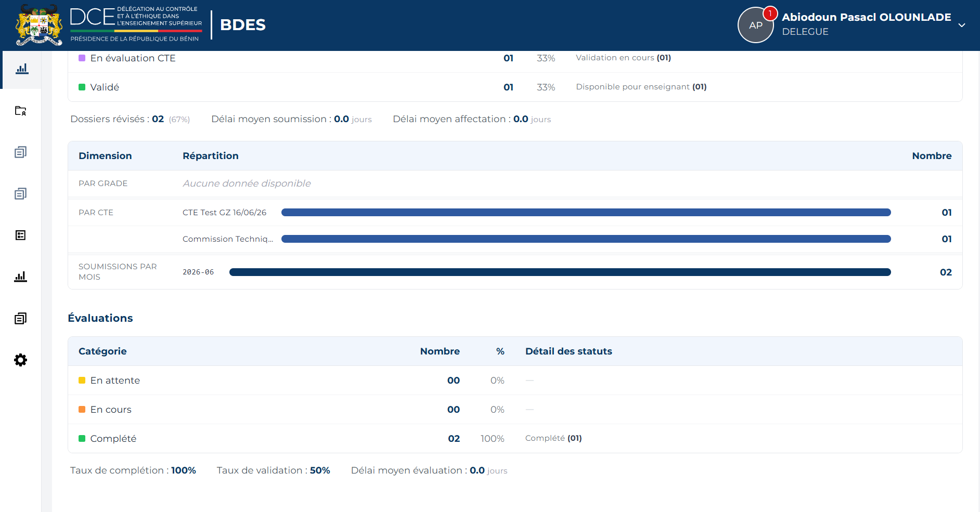Viewport: 980px width, 512px height.
Task: Select the Validé row label
Action: 105,87
